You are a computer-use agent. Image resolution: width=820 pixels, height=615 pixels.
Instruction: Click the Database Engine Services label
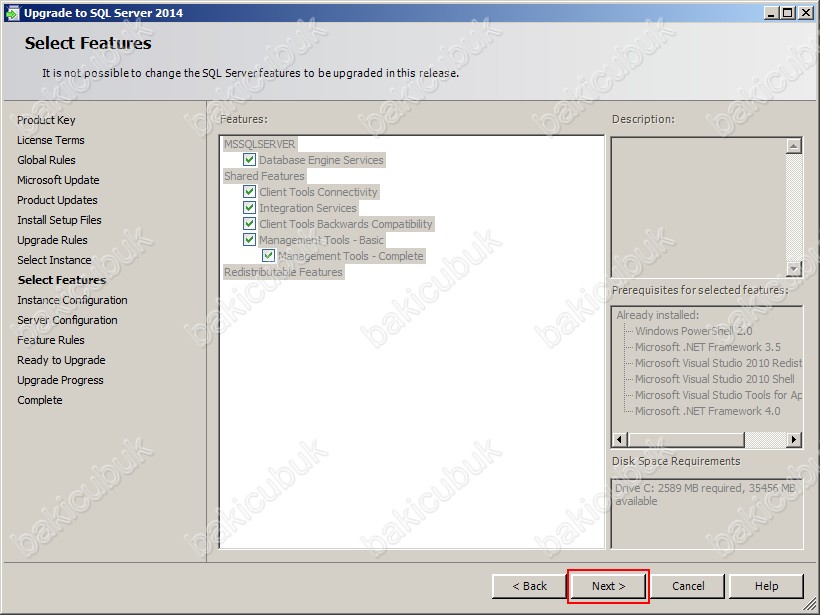tap(321, 160)
